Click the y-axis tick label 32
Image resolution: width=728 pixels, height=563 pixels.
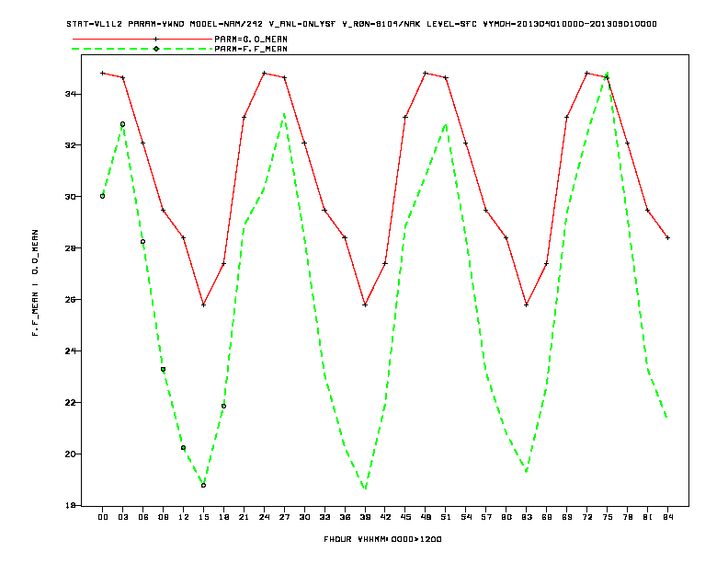coord(71,145)
